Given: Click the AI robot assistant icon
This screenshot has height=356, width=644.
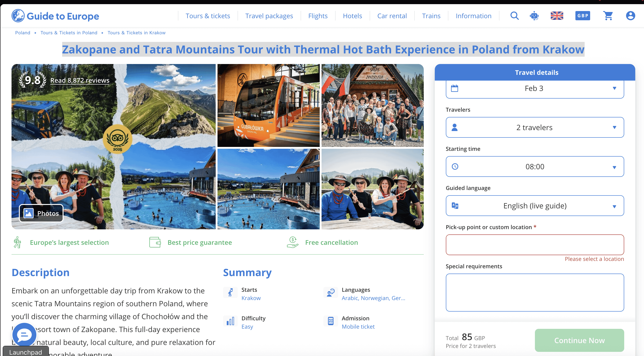Looking at the screenshot, I should click(x=534, y=16).
